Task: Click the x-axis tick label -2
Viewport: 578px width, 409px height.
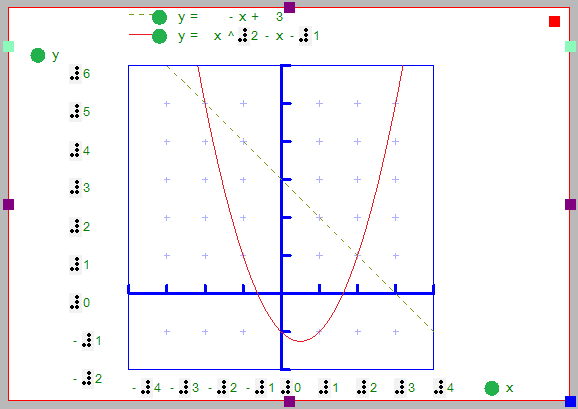Action: (x=223, y=388)
